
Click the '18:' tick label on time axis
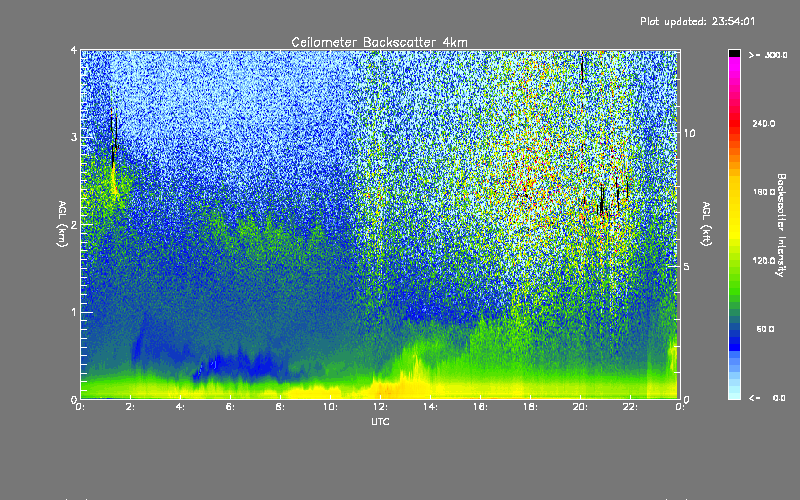click(x=531, y=407)
